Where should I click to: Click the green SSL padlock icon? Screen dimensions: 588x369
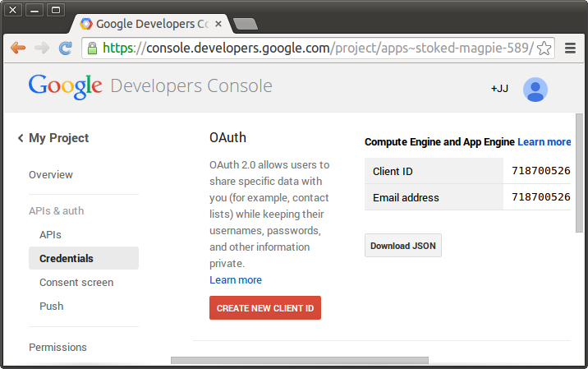click(x=92, y=48)
